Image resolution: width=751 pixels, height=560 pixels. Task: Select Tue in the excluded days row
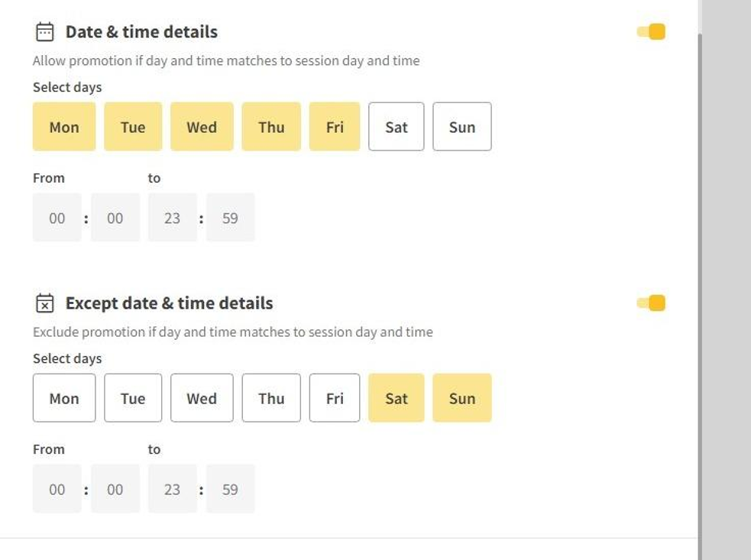click(133, 398)
